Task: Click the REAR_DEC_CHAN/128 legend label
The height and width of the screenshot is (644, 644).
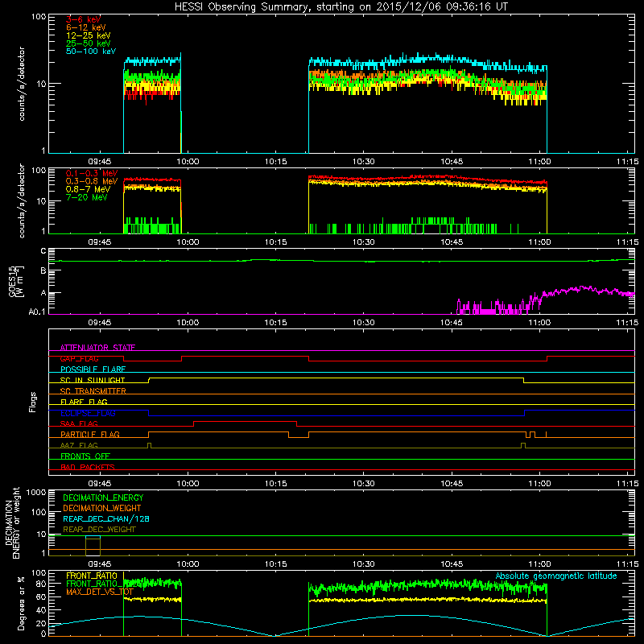Action: coord(106,518)
